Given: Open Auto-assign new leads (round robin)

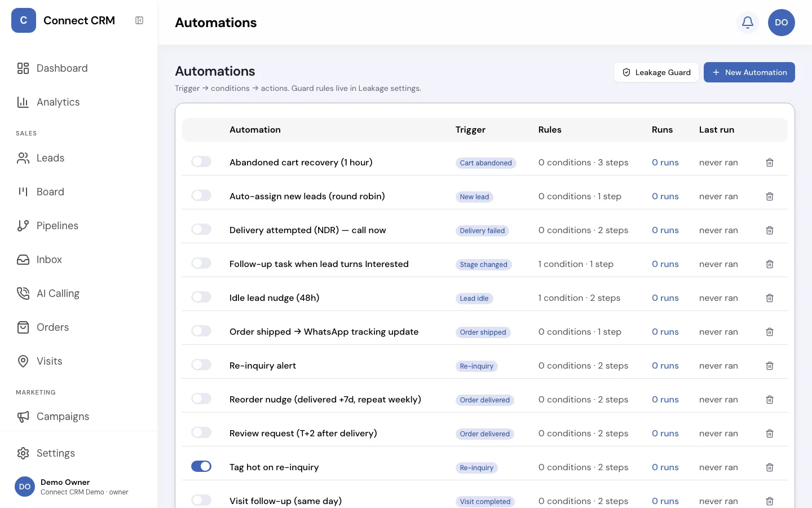Looking at the screenshot, I should click(x=307, y=196).
